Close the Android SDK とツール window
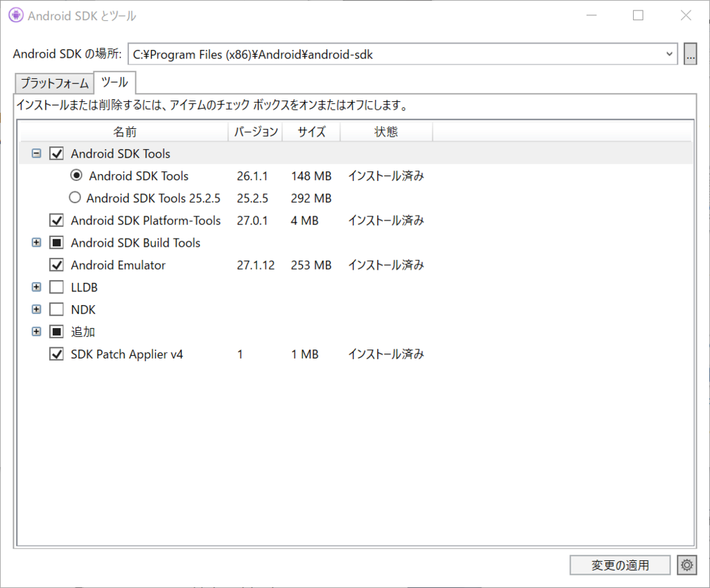Screen dimensions: 710x588 click(x=686, y=15)
